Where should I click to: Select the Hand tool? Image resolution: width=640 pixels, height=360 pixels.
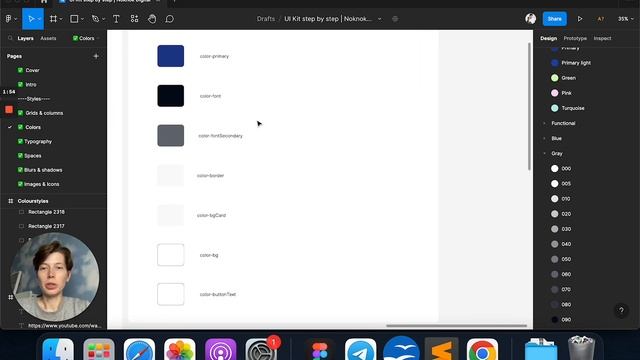coord(152,19)
